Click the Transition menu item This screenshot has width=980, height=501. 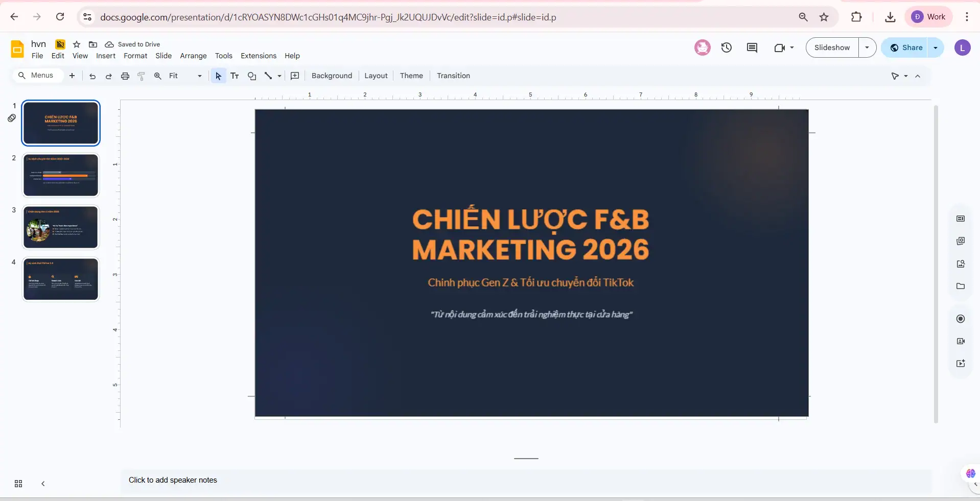pos(454,76)
